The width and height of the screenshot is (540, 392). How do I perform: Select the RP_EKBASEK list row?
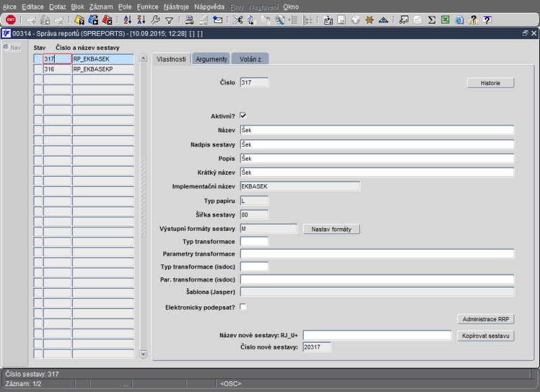tap(103, 59)
